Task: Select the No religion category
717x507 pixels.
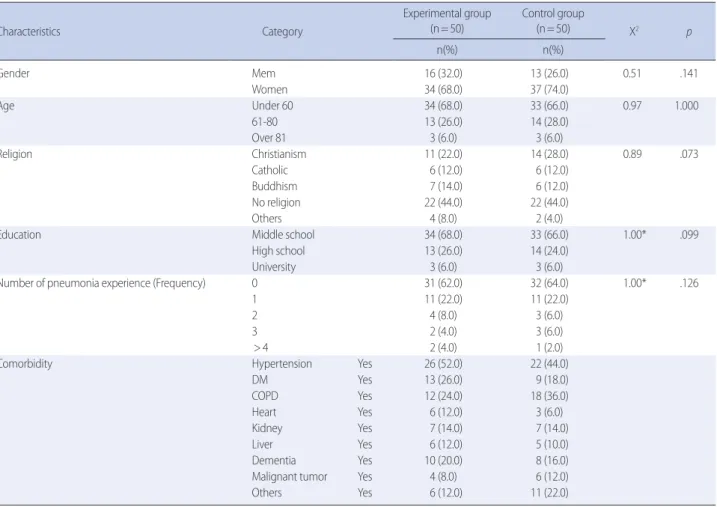Action: coord(276,202)
